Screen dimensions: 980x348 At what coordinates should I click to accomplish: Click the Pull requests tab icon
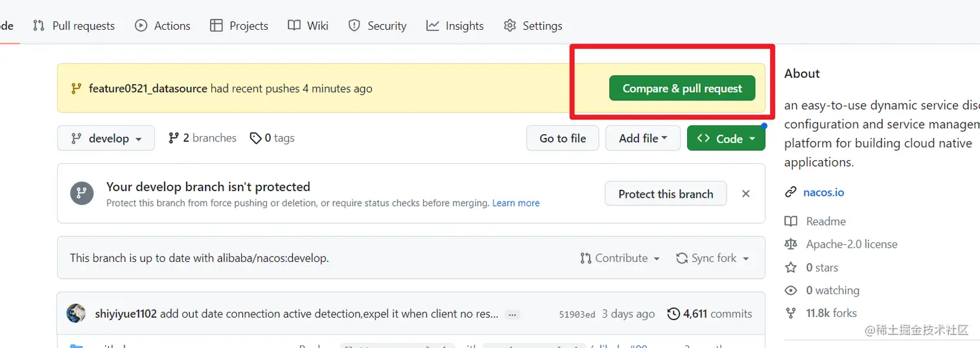pyautogui.click(x=39, y=26)
